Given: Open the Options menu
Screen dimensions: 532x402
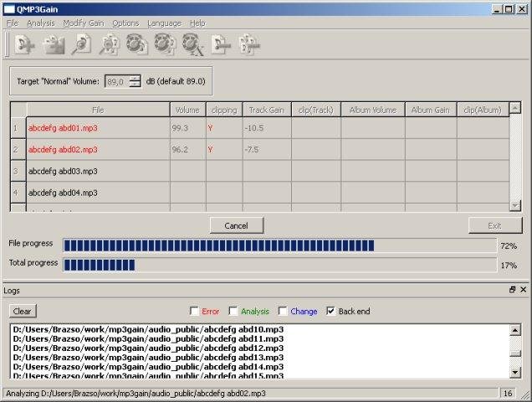Looking at the screenshot, I should 125,23.
